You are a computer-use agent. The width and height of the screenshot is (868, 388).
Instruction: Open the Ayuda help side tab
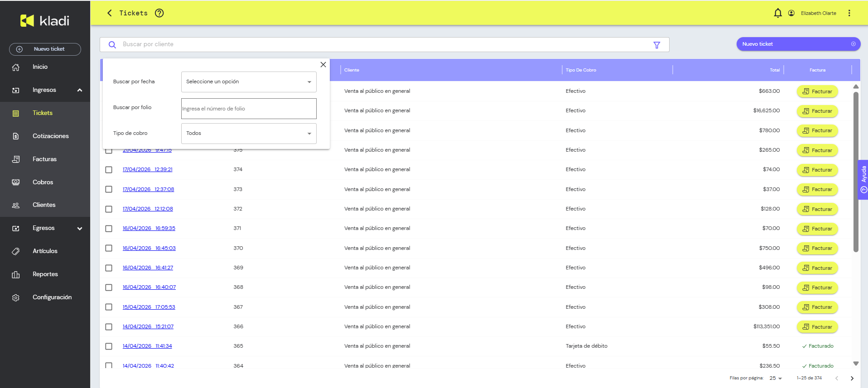863,180
